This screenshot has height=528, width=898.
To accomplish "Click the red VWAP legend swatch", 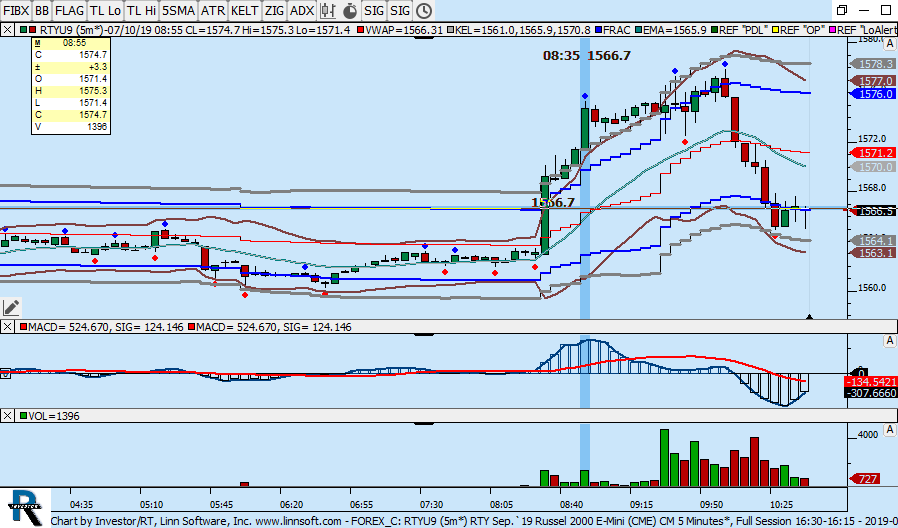I will 360,30.
